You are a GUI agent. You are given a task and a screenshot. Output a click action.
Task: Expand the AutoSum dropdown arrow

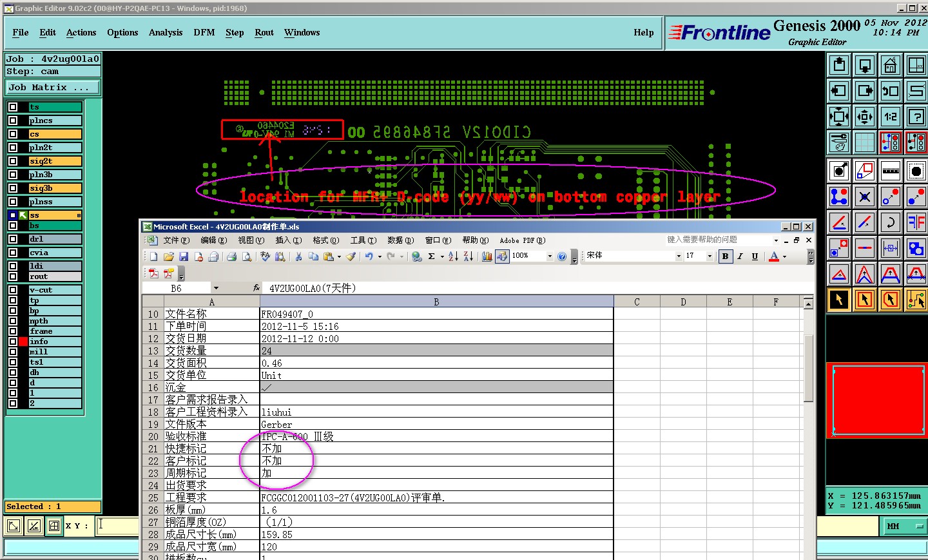point(442,256)
